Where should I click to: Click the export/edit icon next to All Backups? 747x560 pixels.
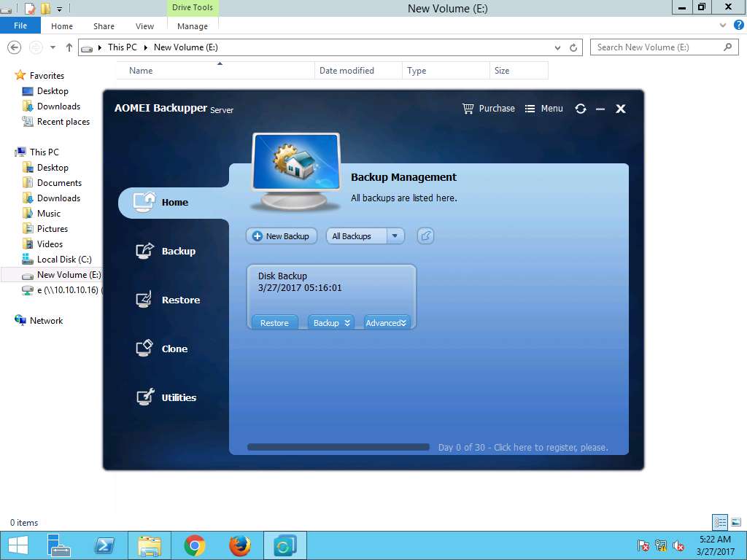425,236
